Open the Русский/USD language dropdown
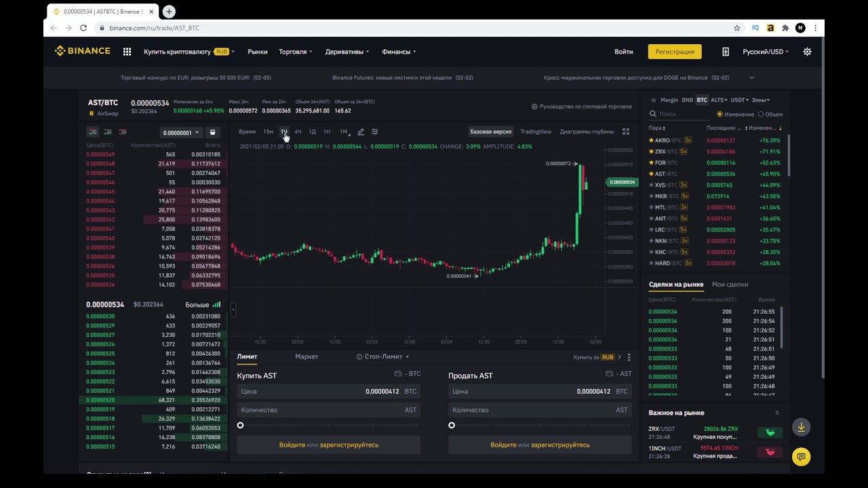Viewport: 868px width, 488px height. coord(766,52)
